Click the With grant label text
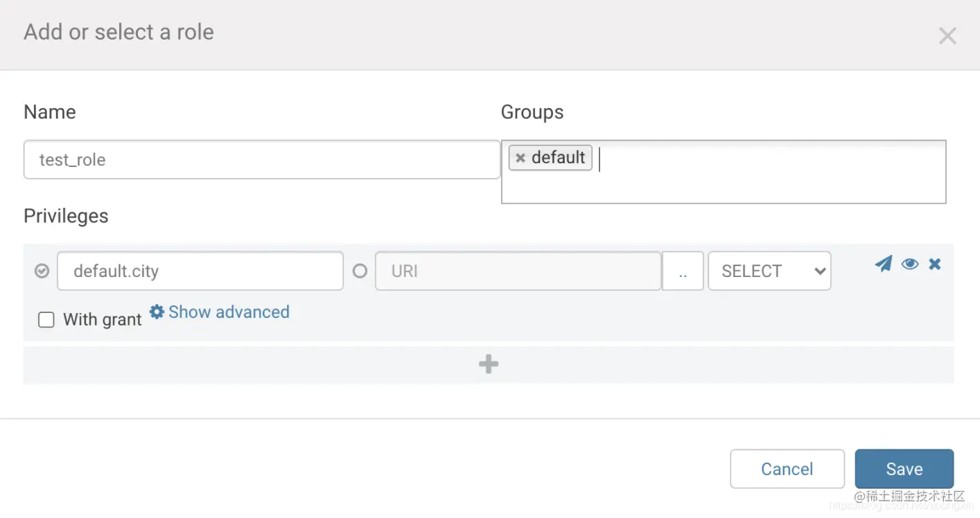This screenshot has width=980, height=518. point(103,319)
